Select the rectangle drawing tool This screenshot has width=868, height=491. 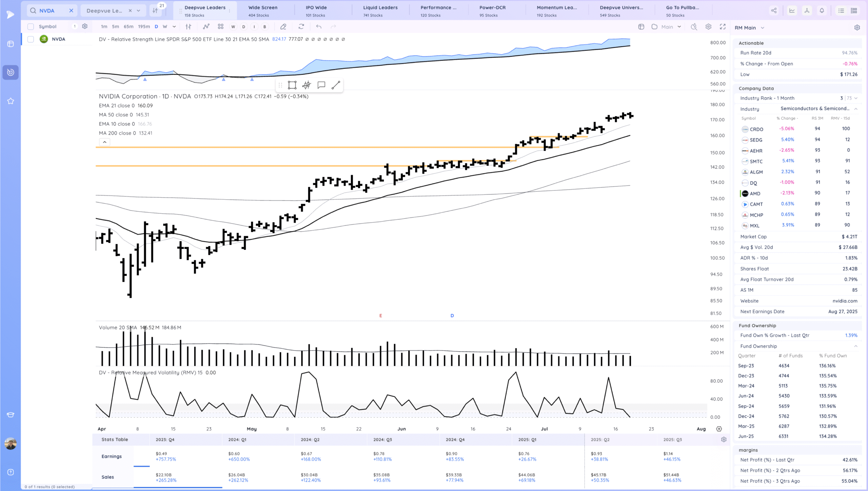(x=292, y=85)
